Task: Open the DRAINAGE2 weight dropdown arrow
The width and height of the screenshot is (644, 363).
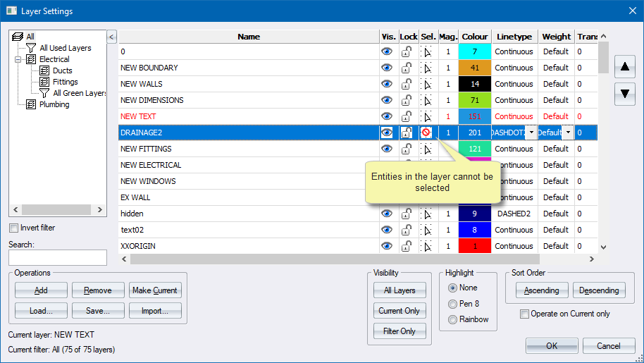Action: tap(567, 133)
